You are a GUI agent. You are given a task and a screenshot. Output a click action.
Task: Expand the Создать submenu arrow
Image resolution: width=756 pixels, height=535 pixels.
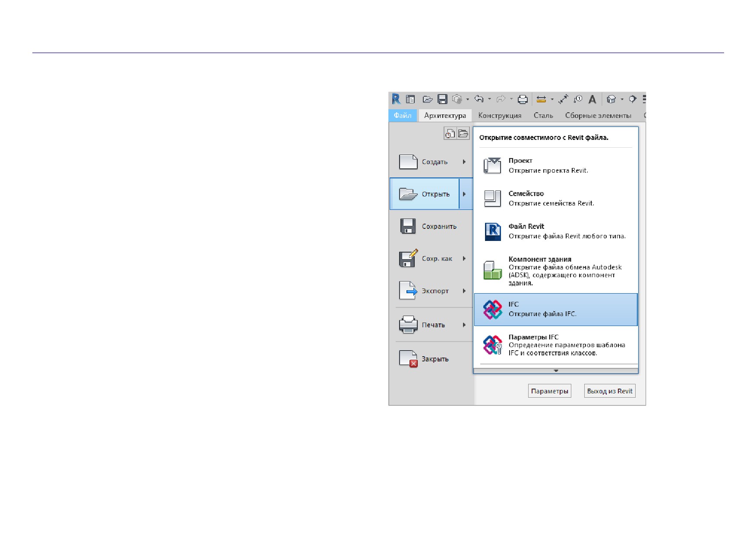(x=464, y=162)
